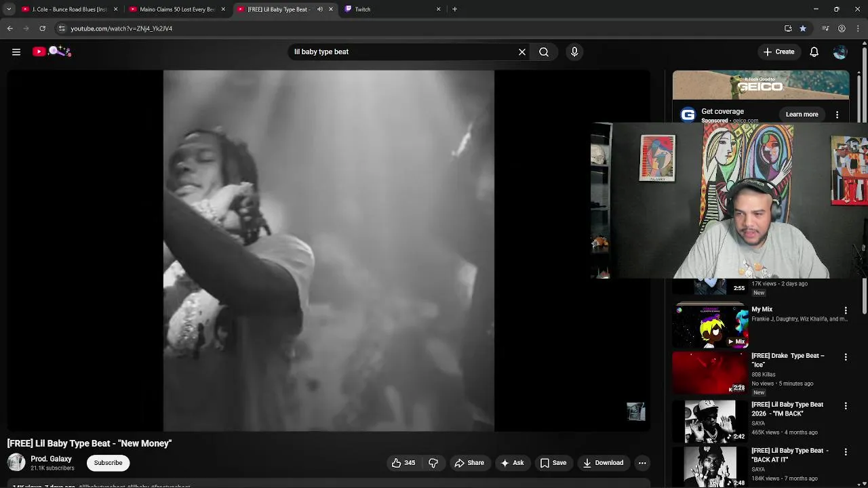Open a new browser tab
868x488 pixels.
pos(454,9)
